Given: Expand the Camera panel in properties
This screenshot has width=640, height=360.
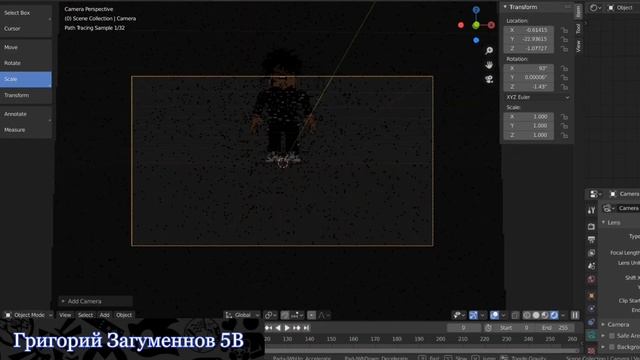Looking at the screenshot, I should [x=620, y=324].
